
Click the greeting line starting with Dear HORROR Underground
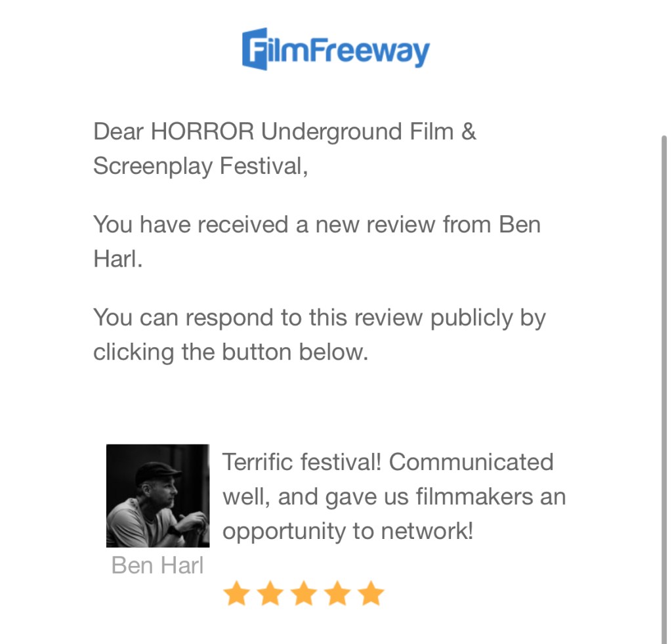point(285,131)
